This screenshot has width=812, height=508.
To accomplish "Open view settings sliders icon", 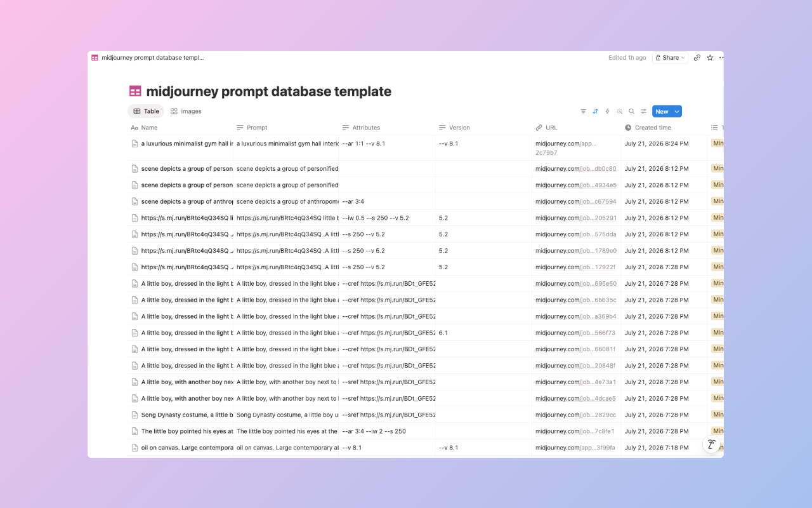I will (643, 111).
